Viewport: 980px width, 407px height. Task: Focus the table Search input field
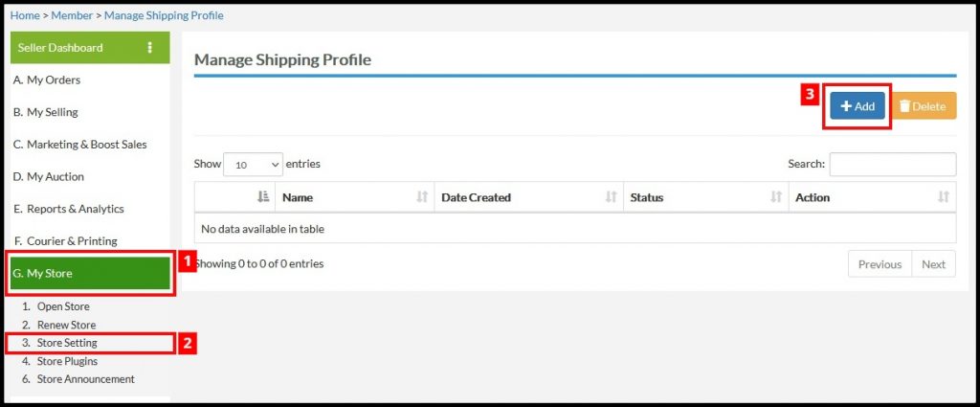tap(893, 165)
